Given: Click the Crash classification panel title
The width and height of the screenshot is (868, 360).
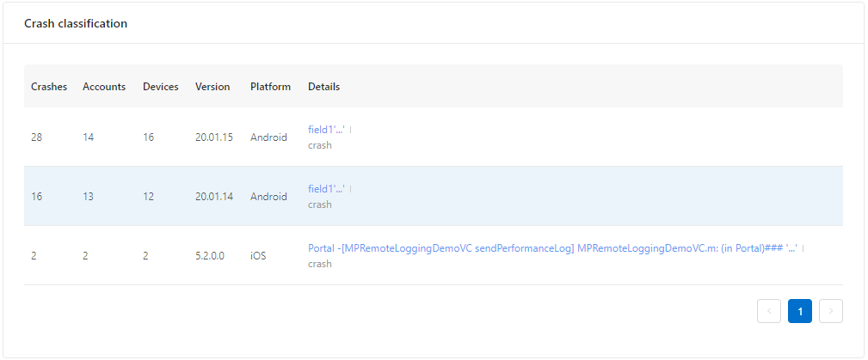Looking at the screenshot, I should pyautogui.click(x=76, y=24).
